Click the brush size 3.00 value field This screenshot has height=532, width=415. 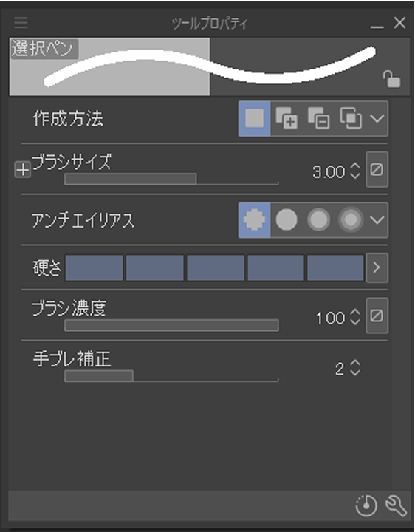(x=328, y=172)
